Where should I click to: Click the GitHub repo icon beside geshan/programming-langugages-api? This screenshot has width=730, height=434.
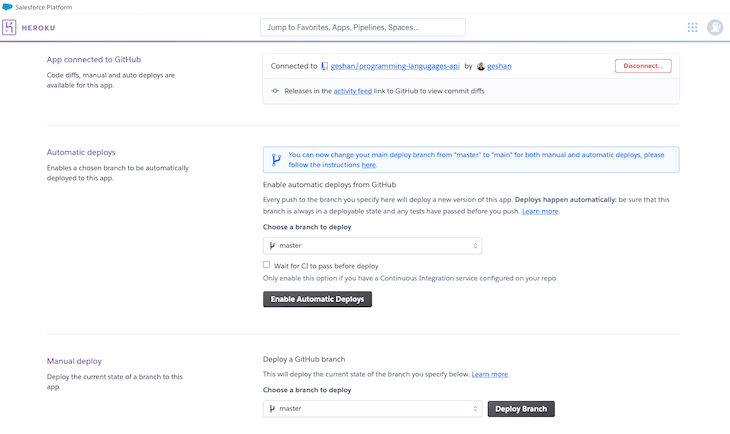[x=325, y=66]
